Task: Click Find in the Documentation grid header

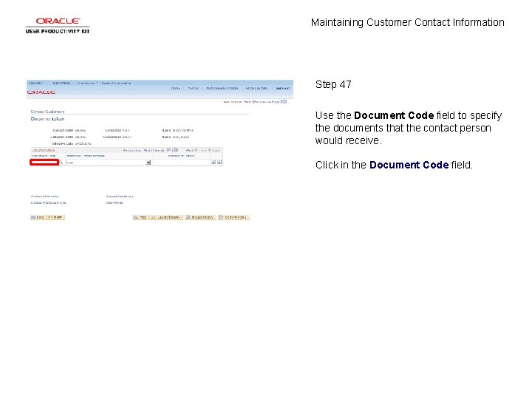Action: click(147, 150)
